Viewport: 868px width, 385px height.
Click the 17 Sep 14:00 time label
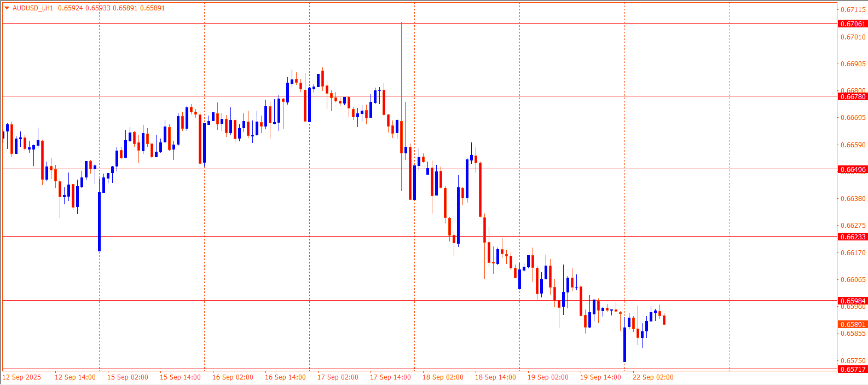point(390,377)
